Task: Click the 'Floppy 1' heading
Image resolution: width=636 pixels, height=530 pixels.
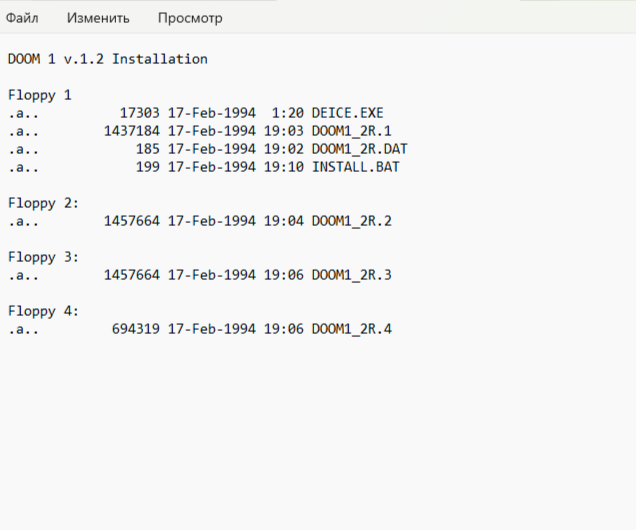Action: (40, 95)
